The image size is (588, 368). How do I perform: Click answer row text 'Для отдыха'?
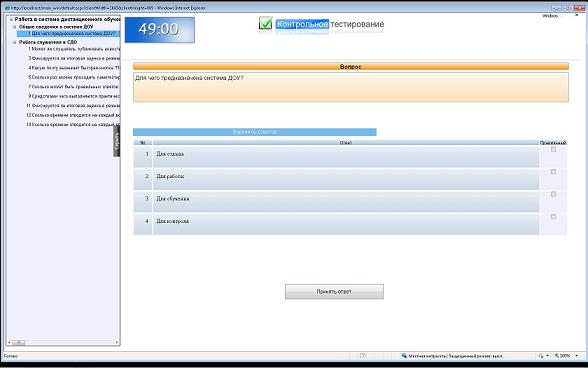(170, 154)
